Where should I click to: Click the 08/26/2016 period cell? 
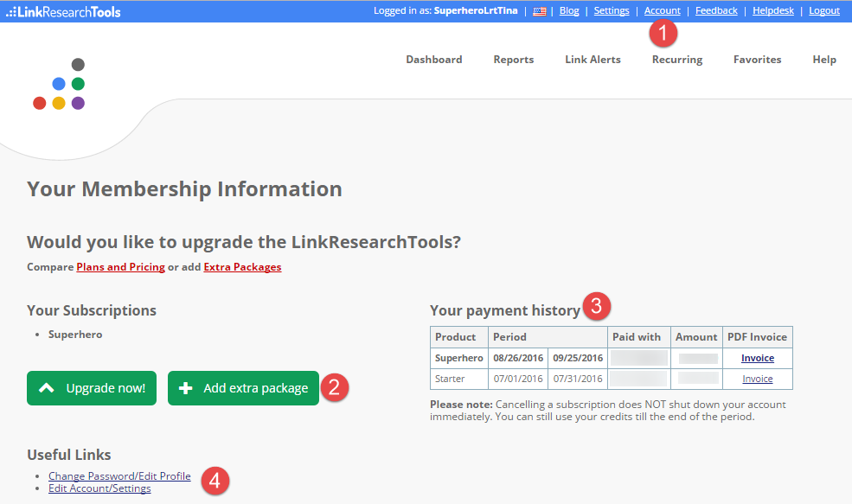pos(518,358)
